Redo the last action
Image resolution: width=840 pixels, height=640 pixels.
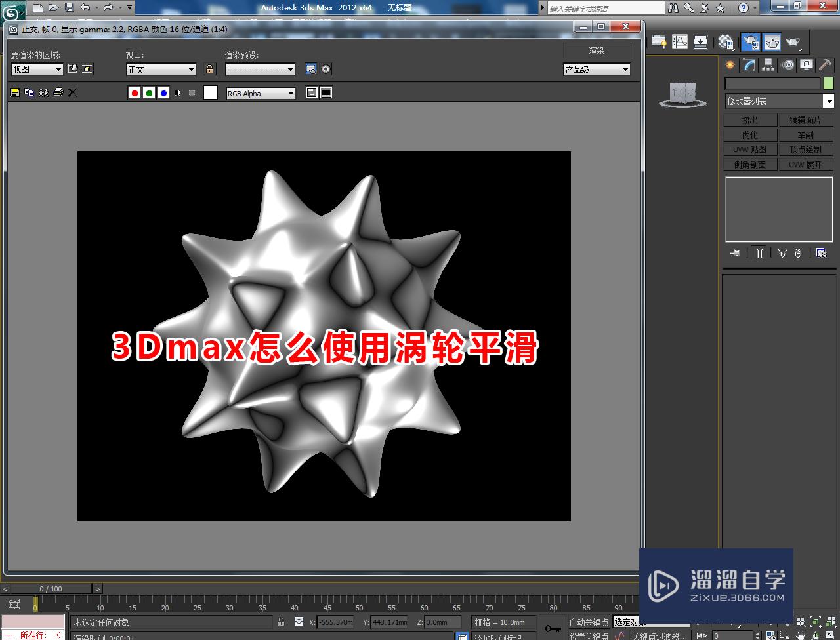108,8
